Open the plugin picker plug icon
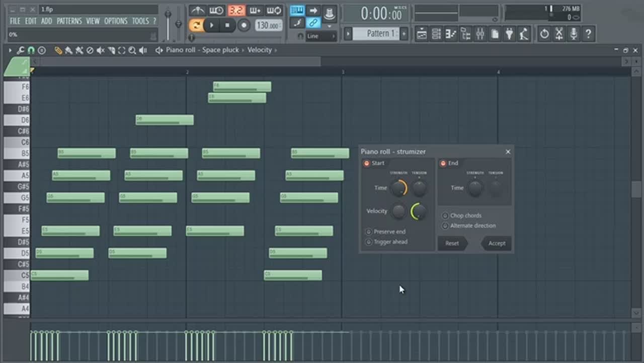 pyautogui.click(x=509, y=34)
